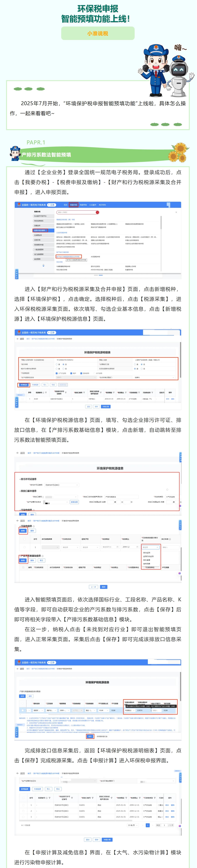Click filter icon on 排放口编号 column header
Viewport: 197px width, 868px height.
pos(84,393)
